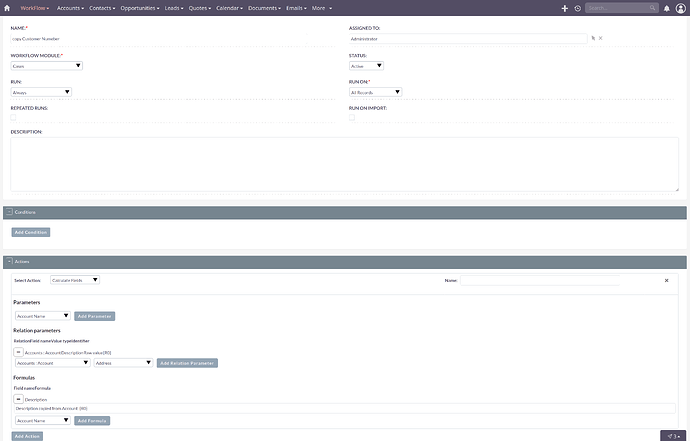Click the Add Condition button
Screen dimensions: 690x441
(x=31, y=232)
